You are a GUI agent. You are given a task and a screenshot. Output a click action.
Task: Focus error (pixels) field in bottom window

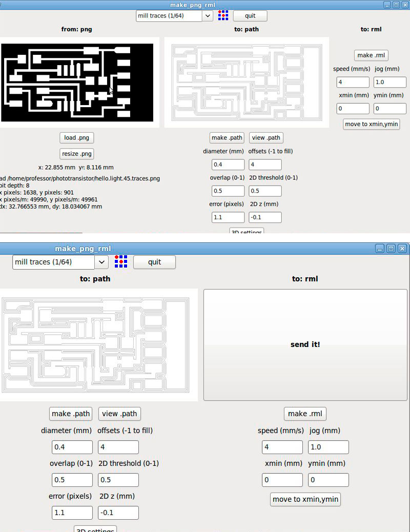(72, 513)
